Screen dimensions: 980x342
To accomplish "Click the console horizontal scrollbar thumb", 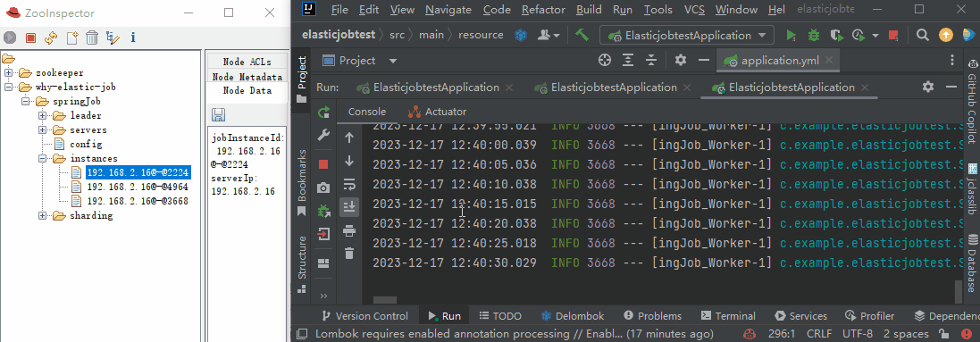I will click(x=385, y=300).
